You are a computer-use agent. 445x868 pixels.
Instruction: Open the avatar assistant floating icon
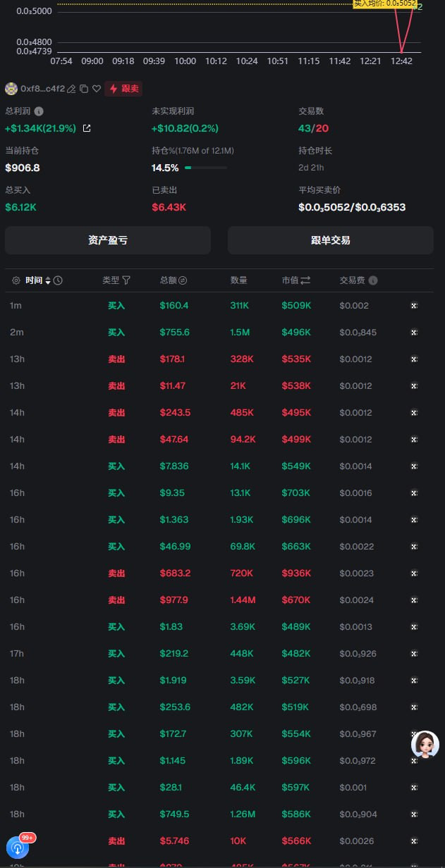(425, 745)
